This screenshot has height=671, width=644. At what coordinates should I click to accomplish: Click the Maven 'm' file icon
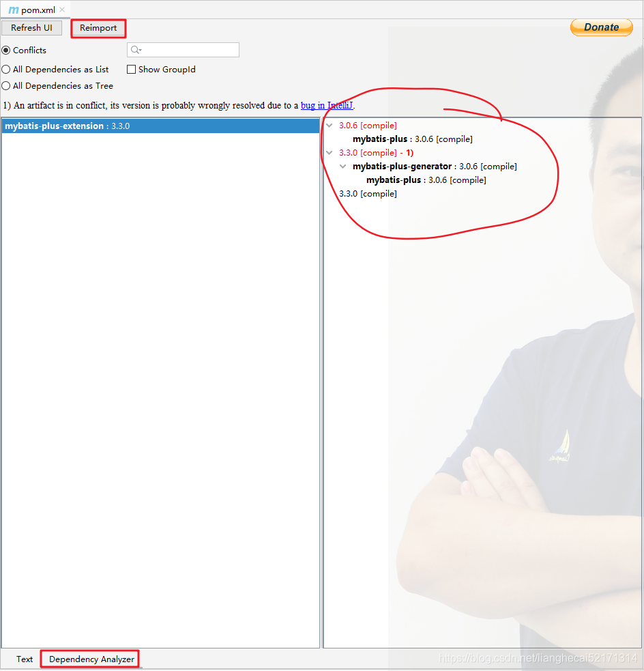(13, 10)
